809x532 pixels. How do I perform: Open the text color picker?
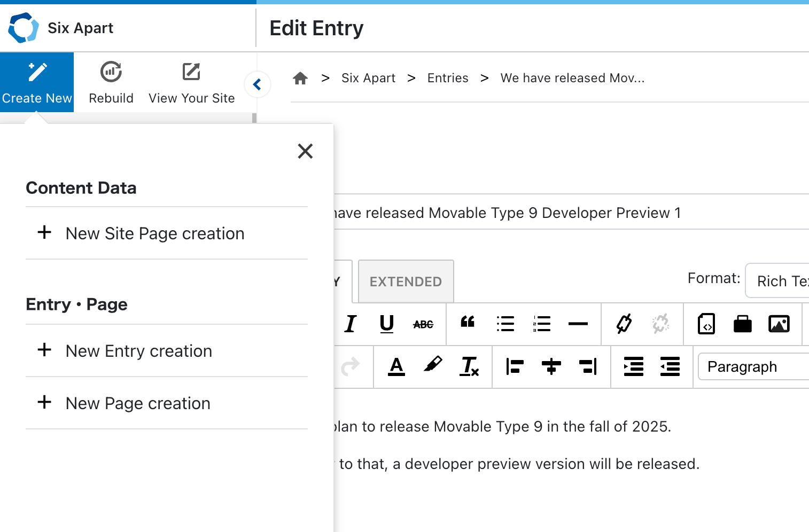(x=396, y=366)
